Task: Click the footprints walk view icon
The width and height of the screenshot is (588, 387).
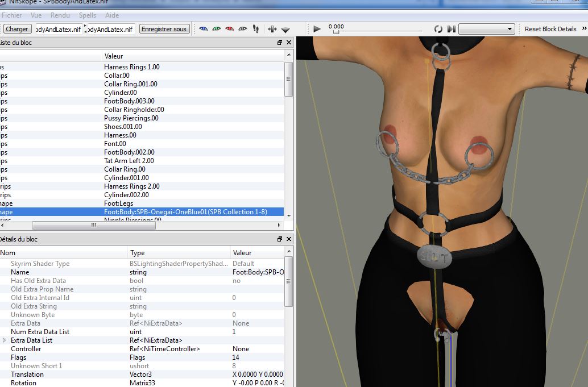Action: pos(255,29)
